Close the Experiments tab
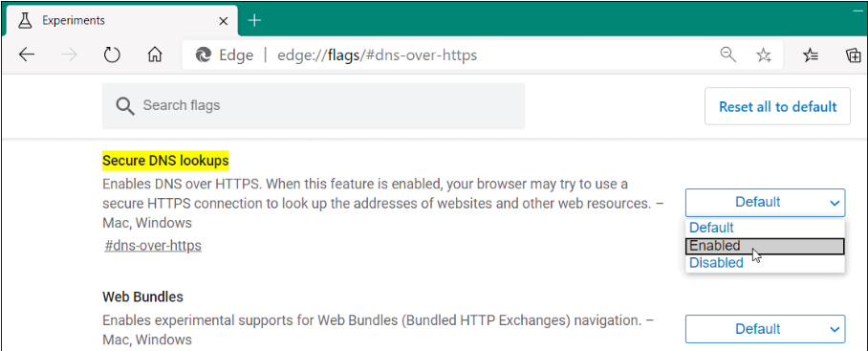The width and height of the screenshot is (868, 351). click(x=224, y=21)
